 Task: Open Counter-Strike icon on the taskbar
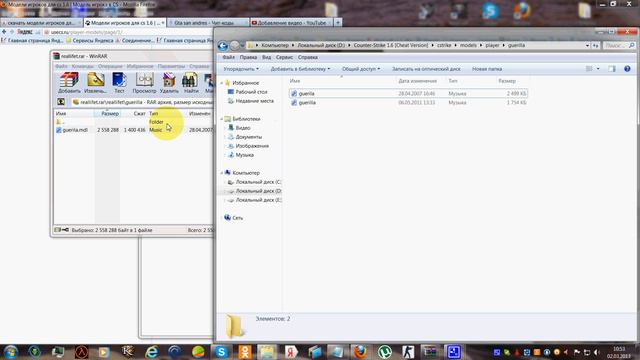(408, 352)
